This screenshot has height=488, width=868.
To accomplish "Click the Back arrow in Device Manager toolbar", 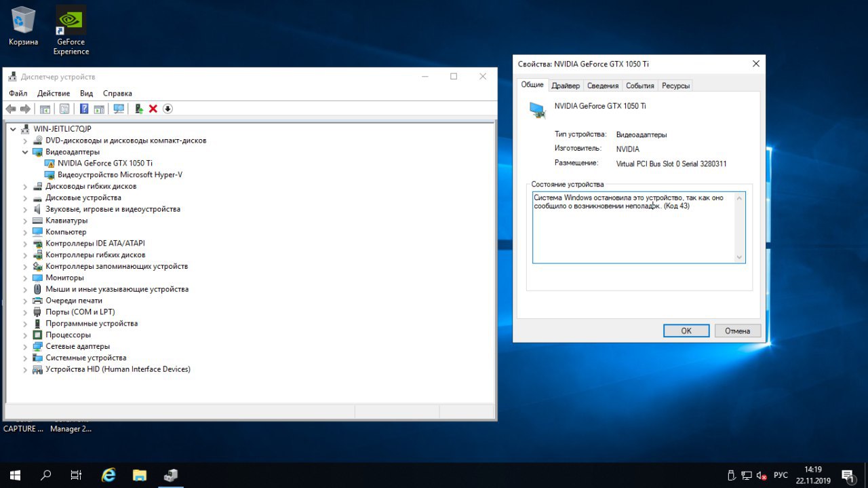I will (10, 109).
